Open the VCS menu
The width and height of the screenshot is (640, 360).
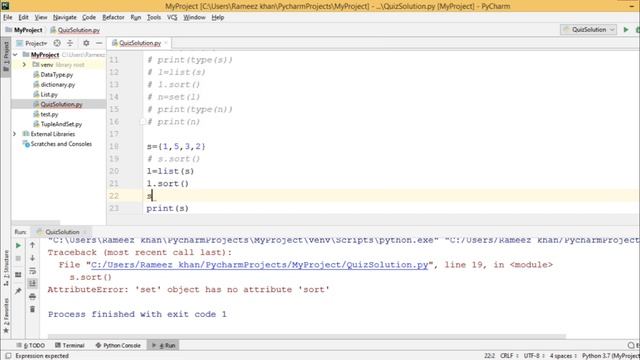point(172,17)
